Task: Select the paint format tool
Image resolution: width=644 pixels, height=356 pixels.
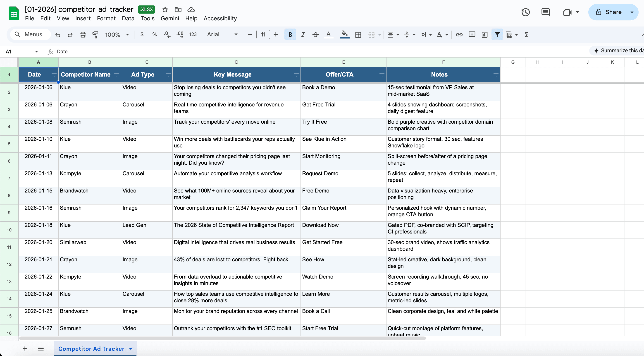Action: (95, 34)
